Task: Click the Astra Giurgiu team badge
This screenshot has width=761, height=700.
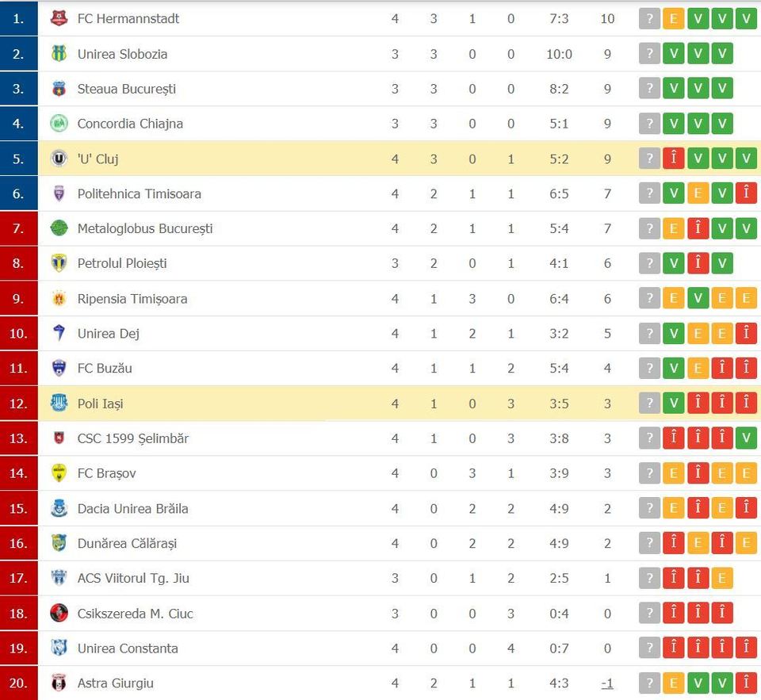Action: tap(59, 683)
